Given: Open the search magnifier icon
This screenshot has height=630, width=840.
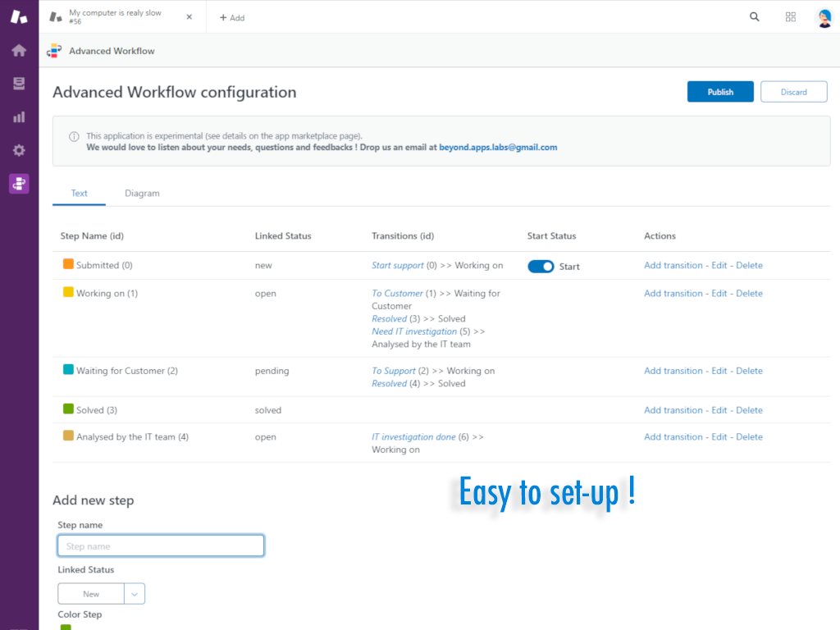Looking at the screenshot, I should point(754,16).
